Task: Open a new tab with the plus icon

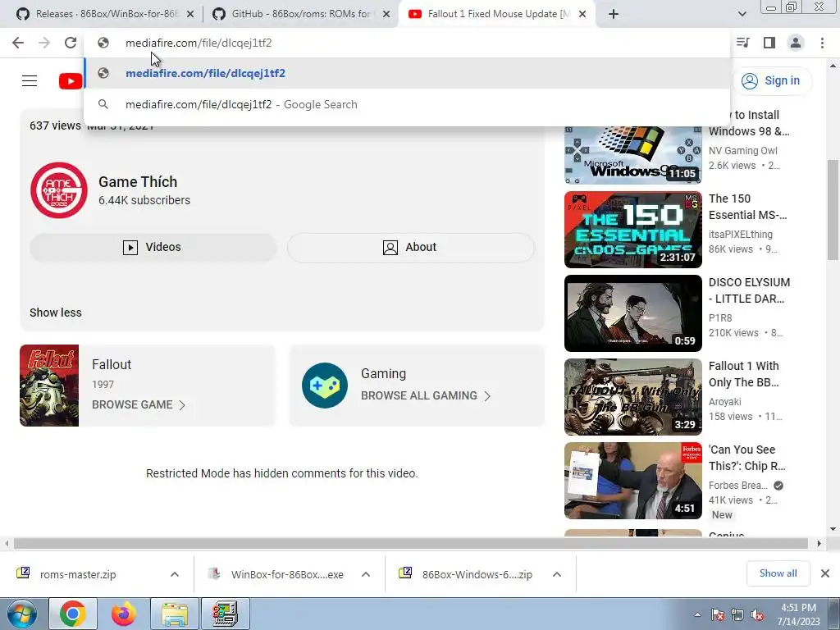Action: [x=614, y=14]
